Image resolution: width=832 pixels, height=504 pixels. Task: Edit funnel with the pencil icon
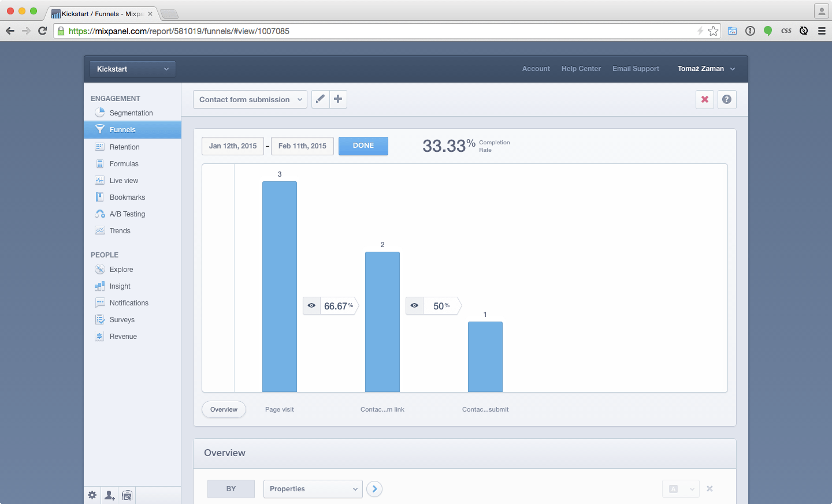click(x=321, y=99)
